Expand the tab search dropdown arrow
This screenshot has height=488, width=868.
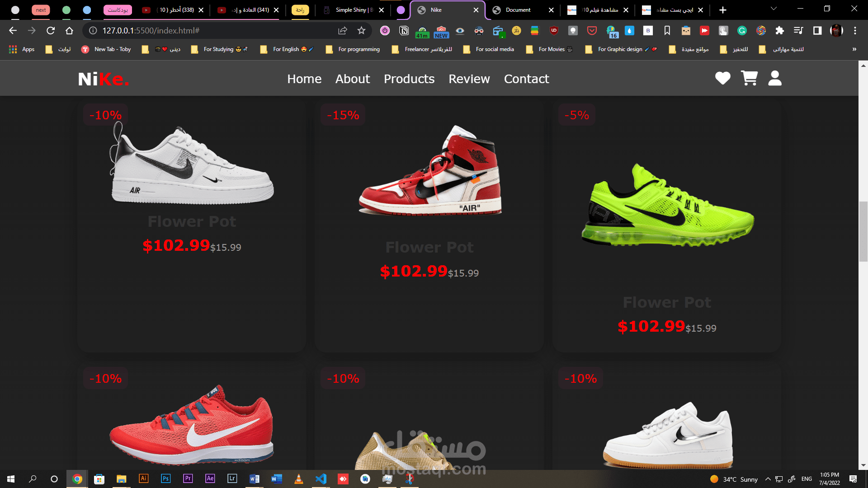tap(774, 9)
